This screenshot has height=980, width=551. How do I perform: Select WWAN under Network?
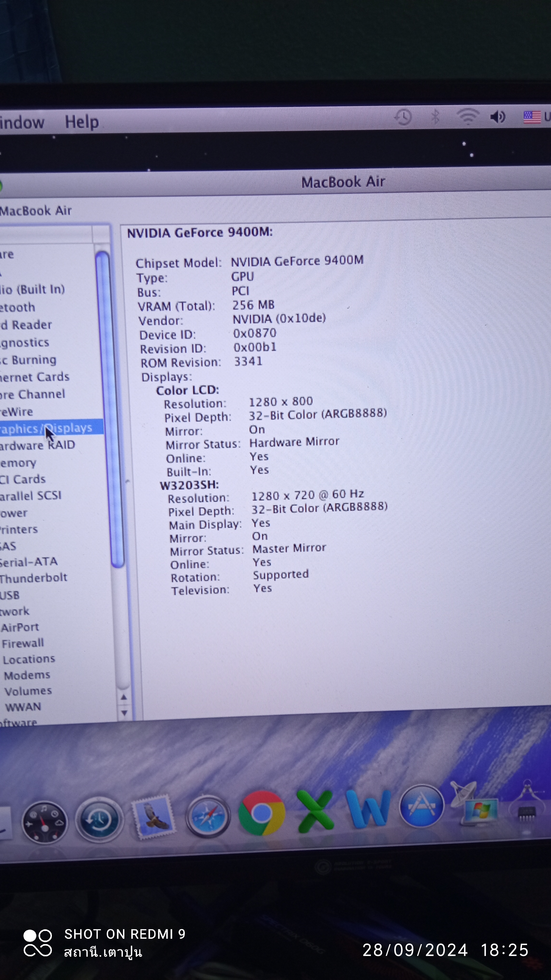pyautogui.click(x=23, y=707)
